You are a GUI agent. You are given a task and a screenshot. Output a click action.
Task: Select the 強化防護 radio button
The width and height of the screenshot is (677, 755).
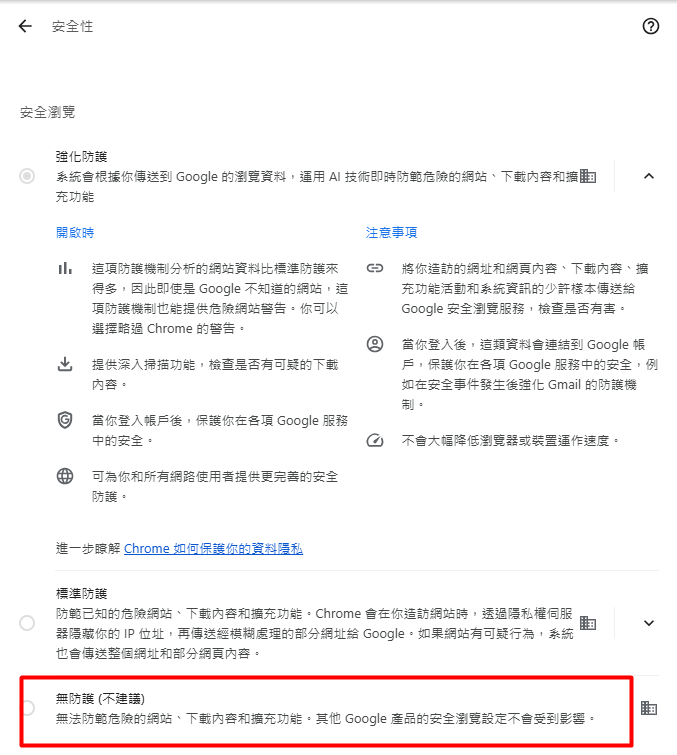click(27, 176)
